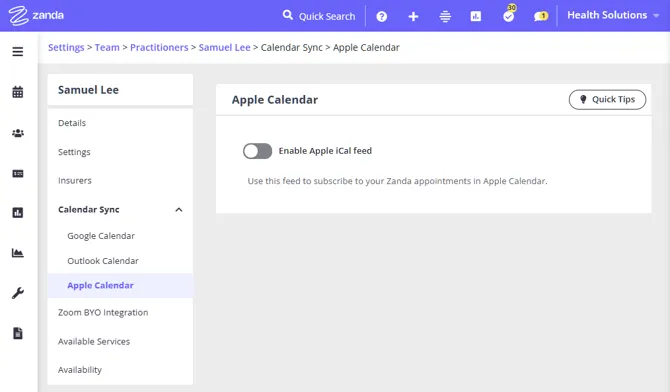Screen dimensions: 670x392
Task: Click the Apple Calendar page heading
Action: [x=275, y=100]
